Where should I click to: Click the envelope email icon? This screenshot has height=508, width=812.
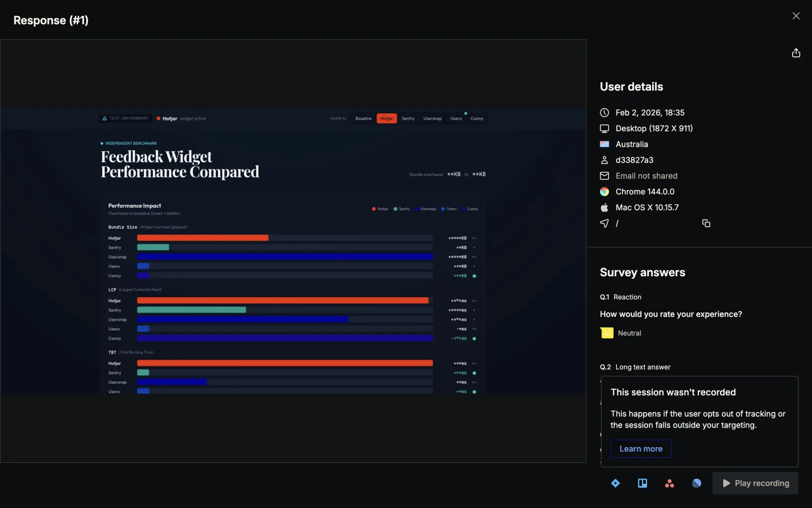(604, 176)
